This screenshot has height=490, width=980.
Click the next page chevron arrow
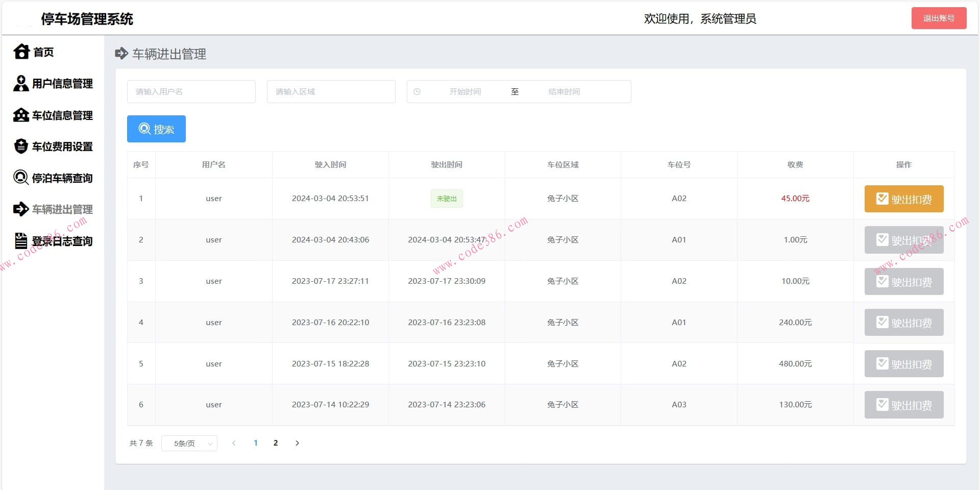298,443
